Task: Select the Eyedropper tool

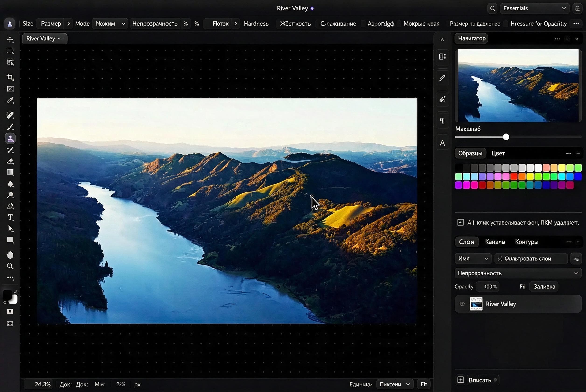Action: coord(10,101)
